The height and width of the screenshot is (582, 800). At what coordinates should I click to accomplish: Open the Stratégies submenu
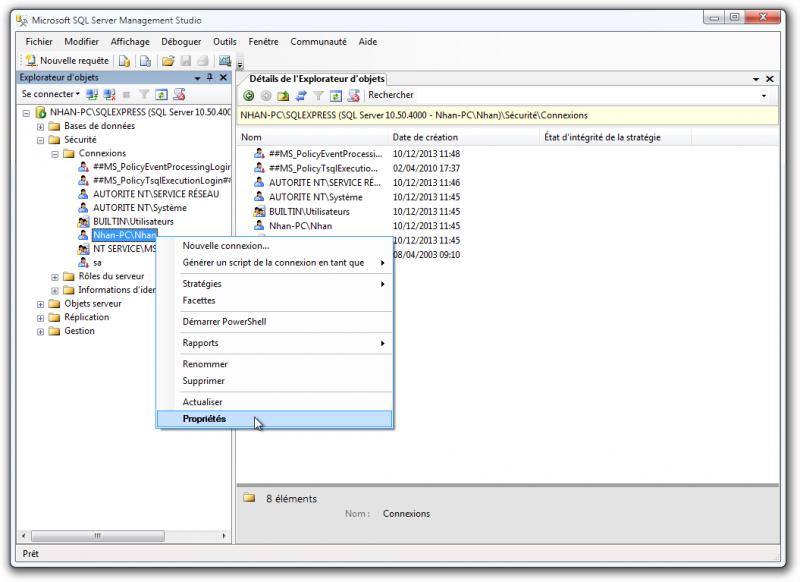[274, 284]
